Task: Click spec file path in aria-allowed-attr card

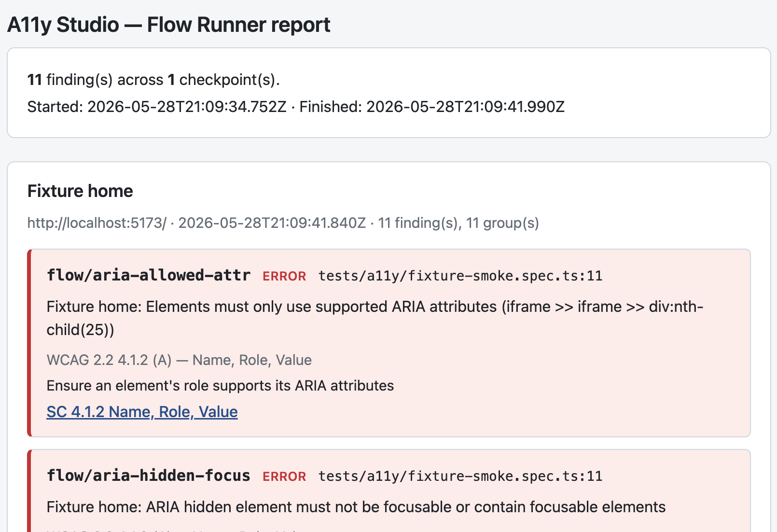Action: tap(460, 276)
